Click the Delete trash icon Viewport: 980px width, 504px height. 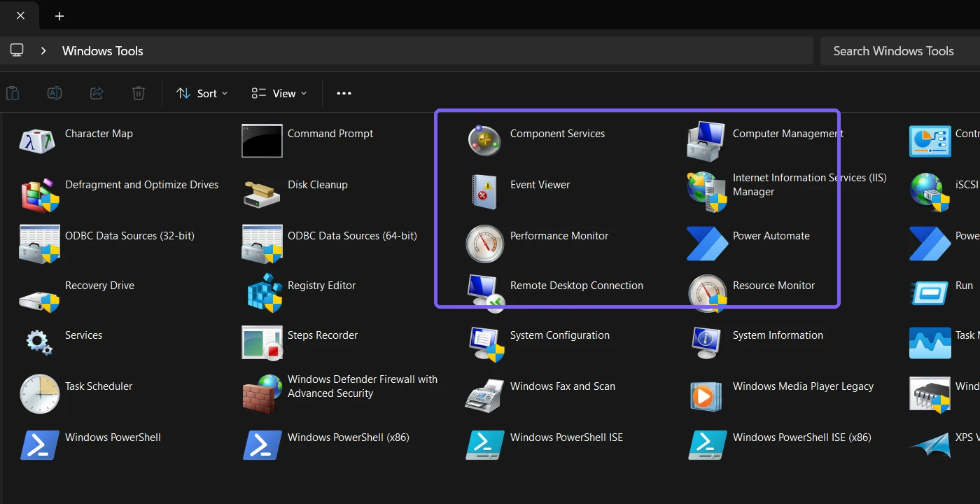pyautogui.click(x=139, y=93)
